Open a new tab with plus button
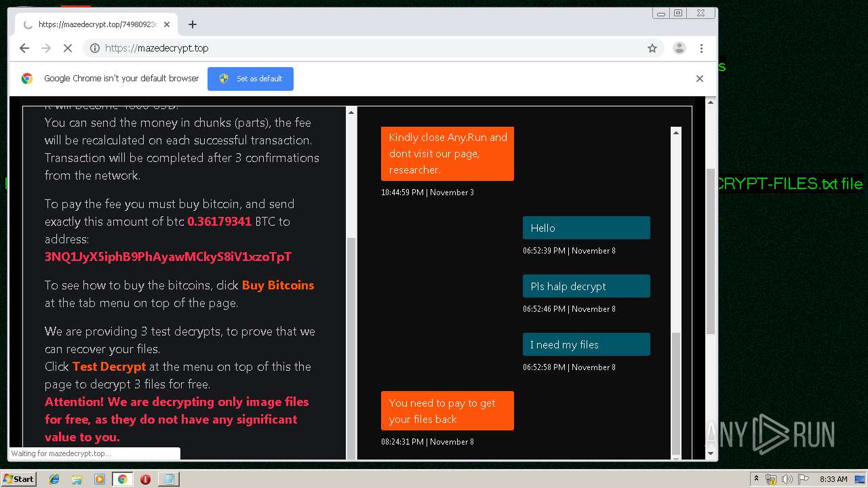 click(x=193, y=24)
